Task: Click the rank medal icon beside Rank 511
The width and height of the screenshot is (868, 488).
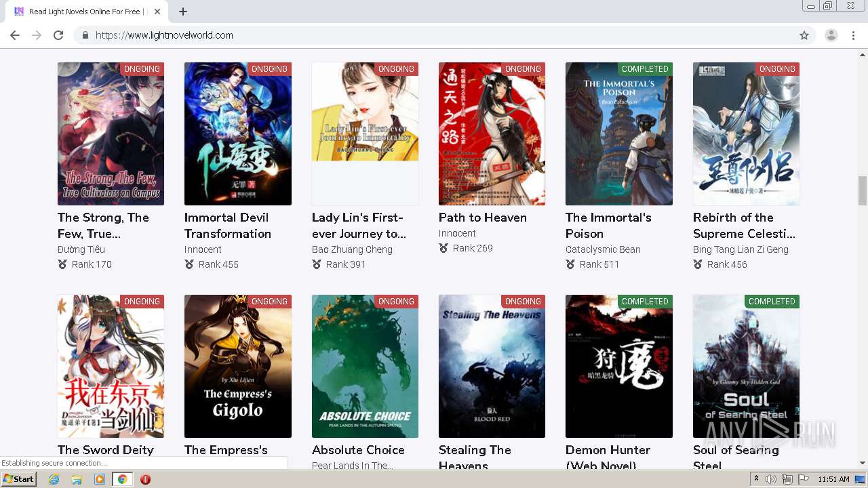Action: click(570, 264)
